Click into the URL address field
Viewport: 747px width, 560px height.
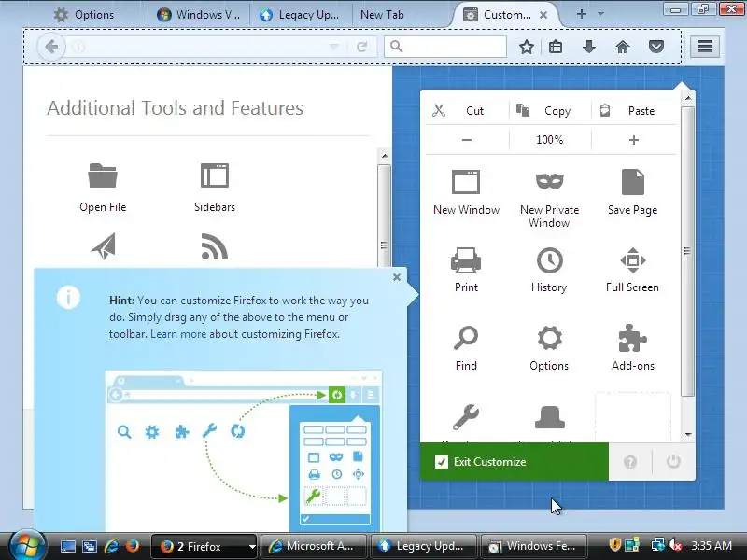(x=198, y=47)
